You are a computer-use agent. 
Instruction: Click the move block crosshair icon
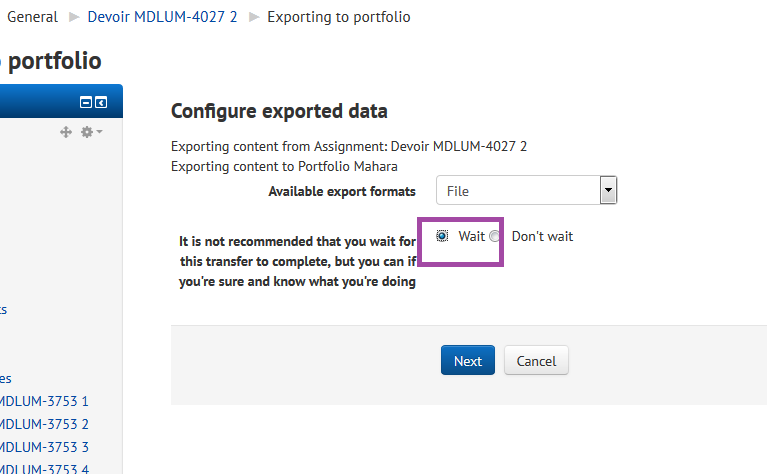66,132
